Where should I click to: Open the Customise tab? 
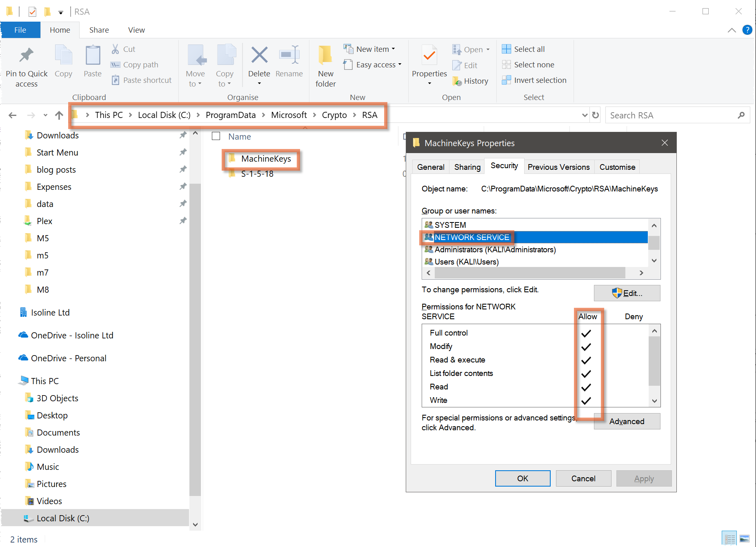point(617,167)
